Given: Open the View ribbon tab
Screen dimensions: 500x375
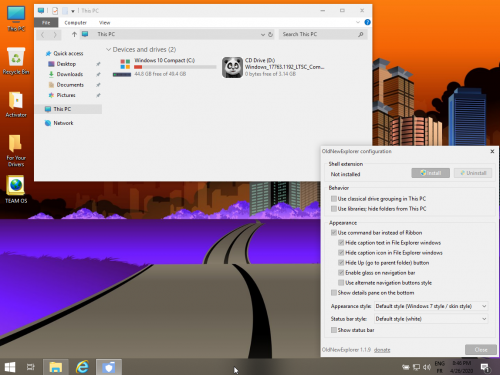Looking at the screenshot, I should pyautogui.click(x=104, y=23).
